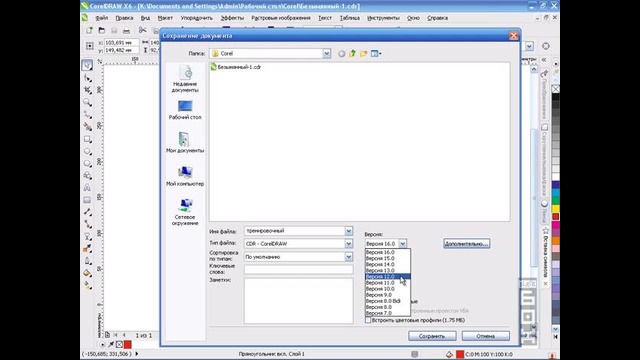Select the Zoom magnifier tool
This screenshot has height=360, width=640.
(x=87, y=102)
